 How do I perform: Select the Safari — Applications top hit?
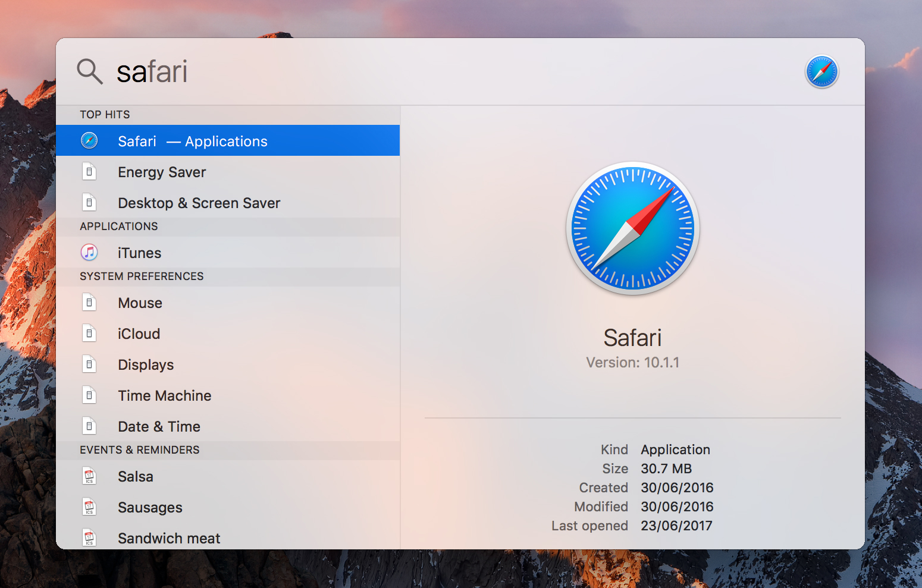coord(228,141)
